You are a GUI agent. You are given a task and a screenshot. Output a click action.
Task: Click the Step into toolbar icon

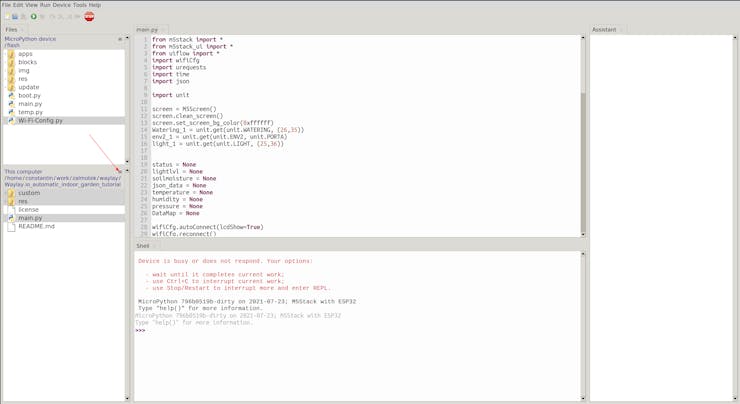[x=60, y=17]
